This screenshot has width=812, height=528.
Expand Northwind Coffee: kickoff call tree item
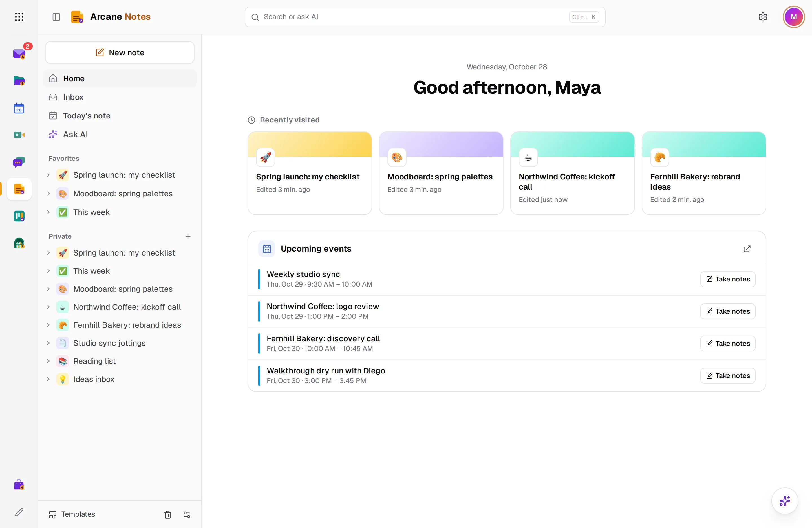(x=48, y=307)
